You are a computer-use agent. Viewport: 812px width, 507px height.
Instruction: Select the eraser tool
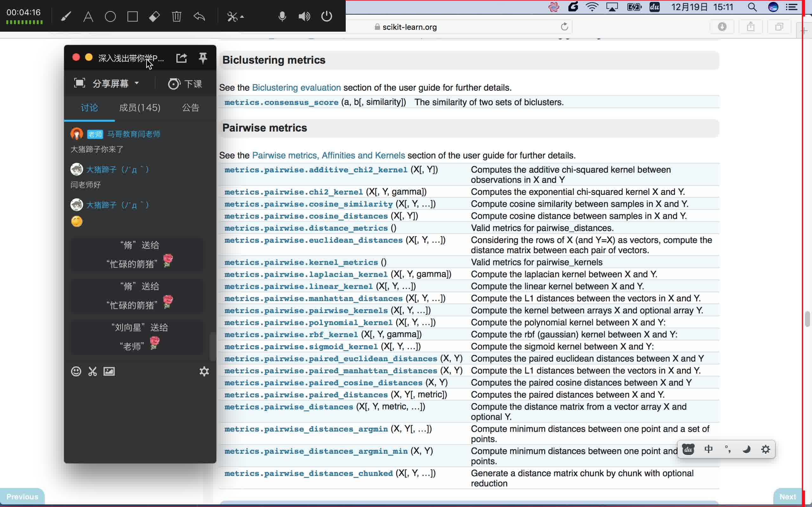pos(154,16)
